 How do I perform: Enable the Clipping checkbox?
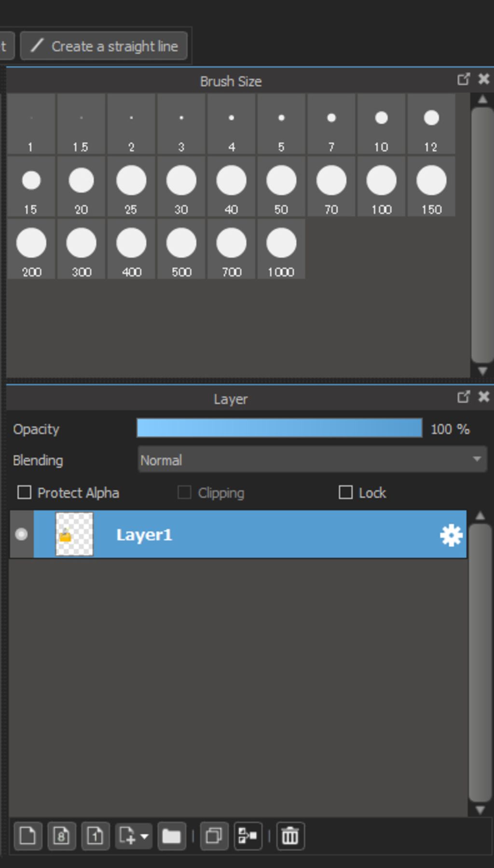click(x=184, y=493)
